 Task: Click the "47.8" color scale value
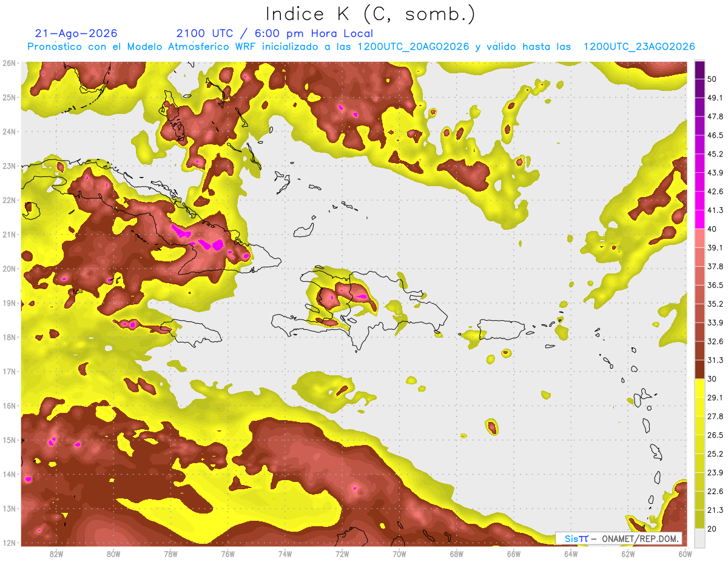coord(715,116)
